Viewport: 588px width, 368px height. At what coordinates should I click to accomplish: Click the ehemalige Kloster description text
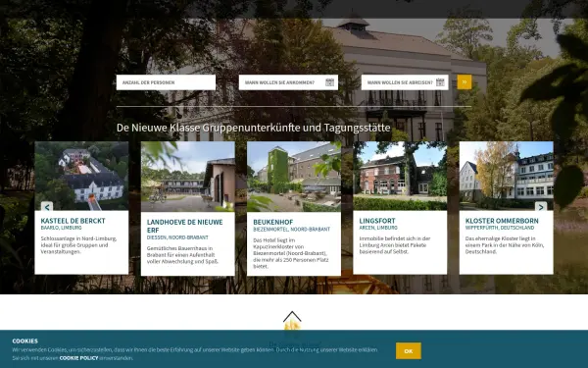pyautogui.click(x=505, y=244)
